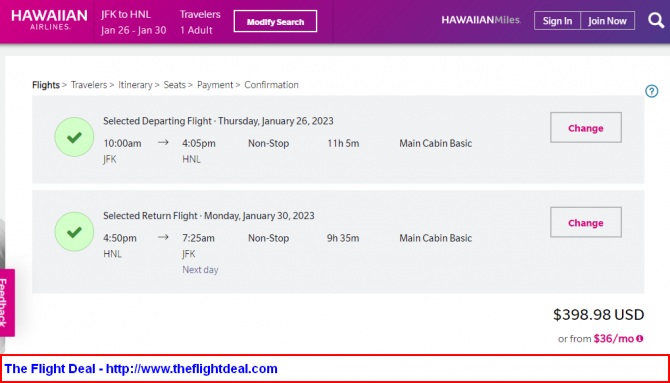Click the Hawaiian Airlines logo

[x=49, y=20]
